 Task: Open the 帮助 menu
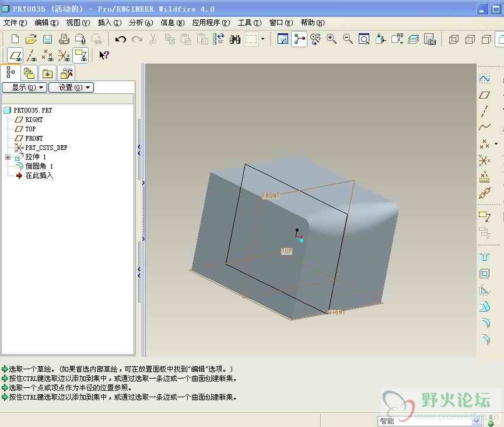[x=313, y=23]
